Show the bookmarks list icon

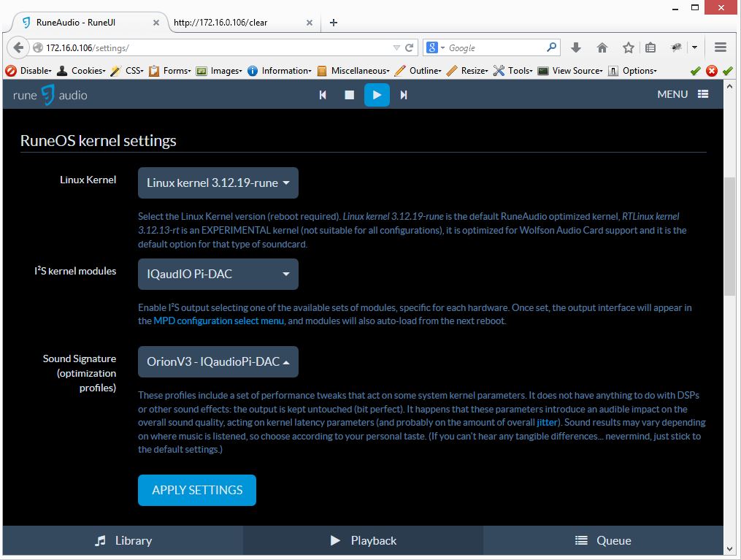point(650,47)
